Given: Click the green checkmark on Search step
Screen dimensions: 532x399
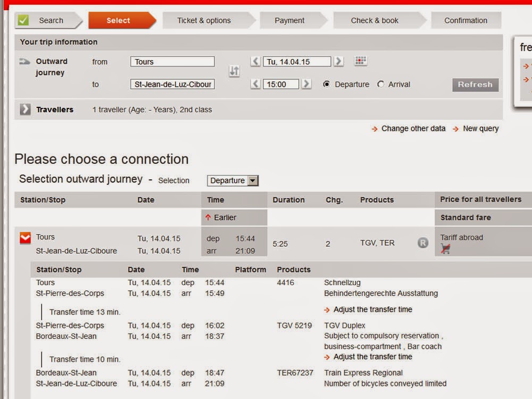Looking at the screenshot, I should 23,20.
